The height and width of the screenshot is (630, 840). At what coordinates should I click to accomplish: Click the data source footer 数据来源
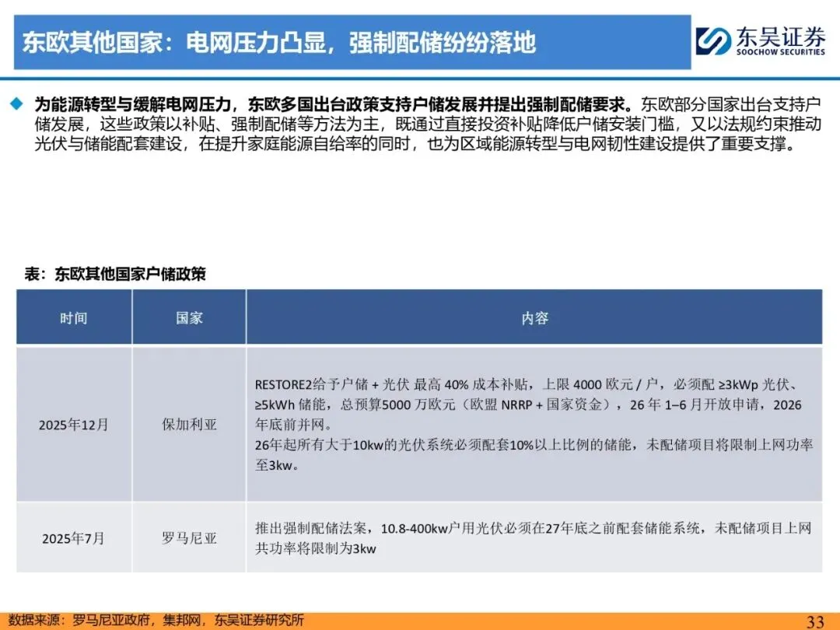click(x=156, y=620)
